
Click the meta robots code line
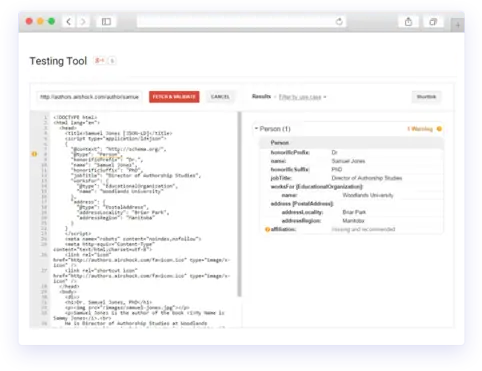click(133, 239)
